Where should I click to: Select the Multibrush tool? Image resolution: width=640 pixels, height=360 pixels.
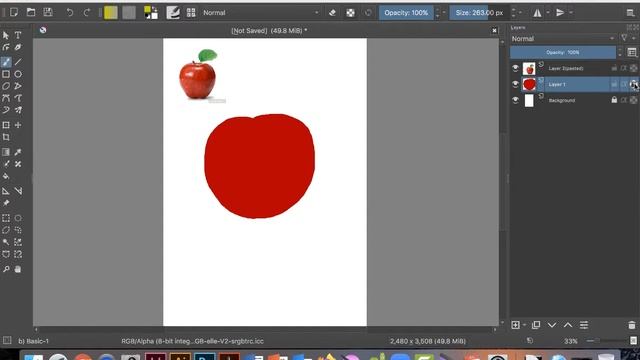pyautogui.click(x=18, y=110)
